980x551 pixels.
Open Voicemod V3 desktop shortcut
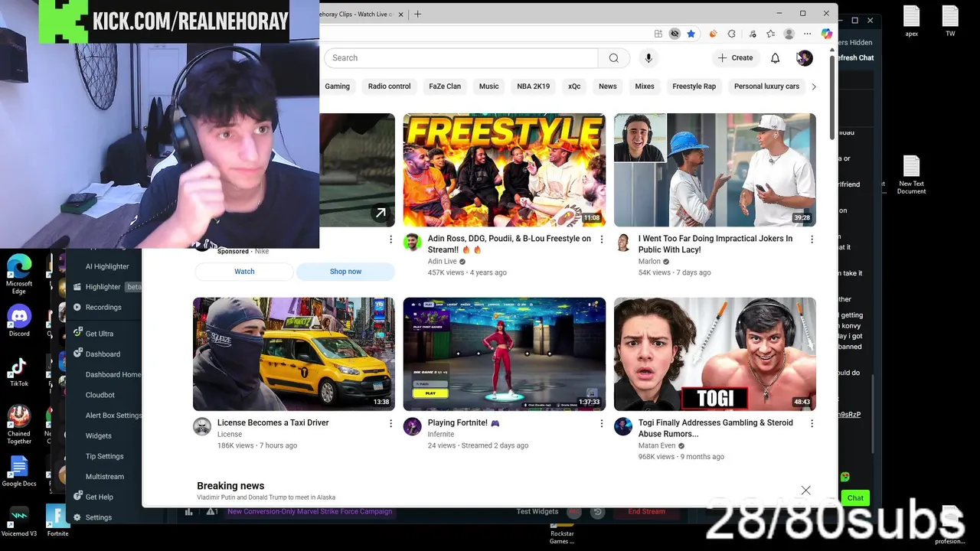point(19,522)
